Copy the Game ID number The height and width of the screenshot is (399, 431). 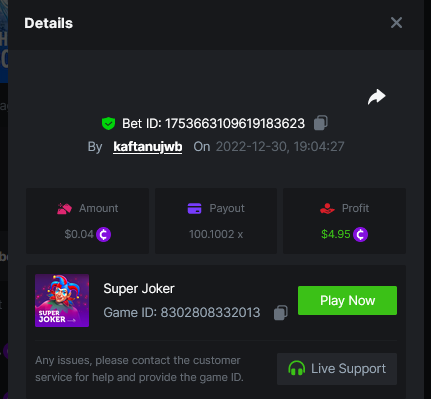(x=281, y=313)
